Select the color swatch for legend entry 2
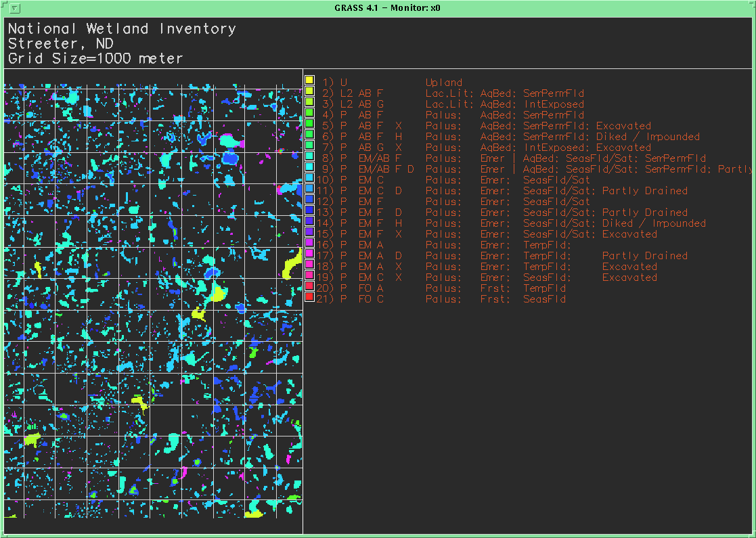This screenshot has width=756, height=538. click(x=309, y=91)
